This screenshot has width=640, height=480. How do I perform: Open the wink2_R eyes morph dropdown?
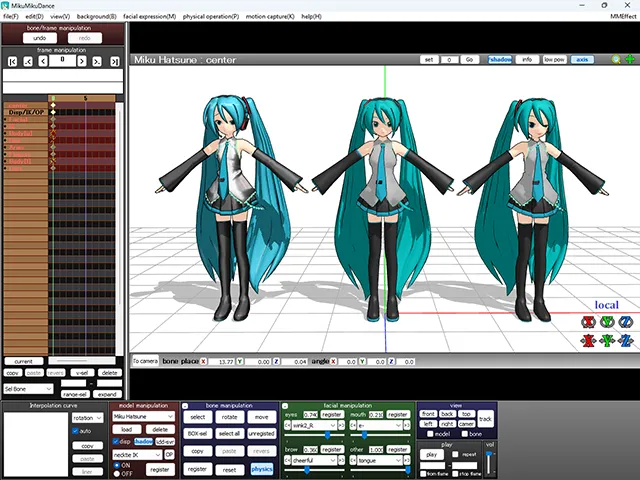(x=314, y=425)
